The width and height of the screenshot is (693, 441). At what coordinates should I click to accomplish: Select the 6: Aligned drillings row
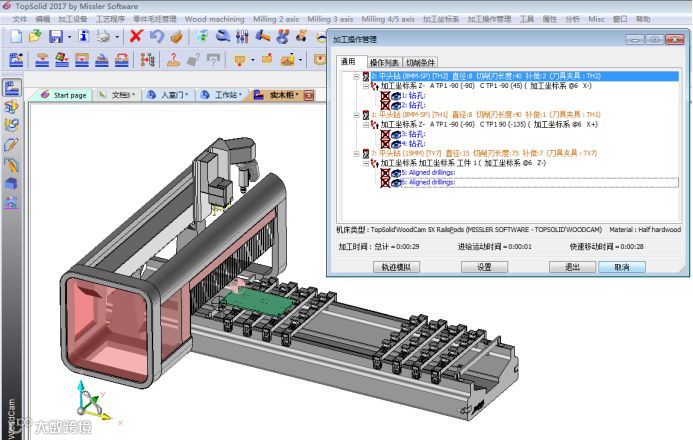(x=539, y=182)
